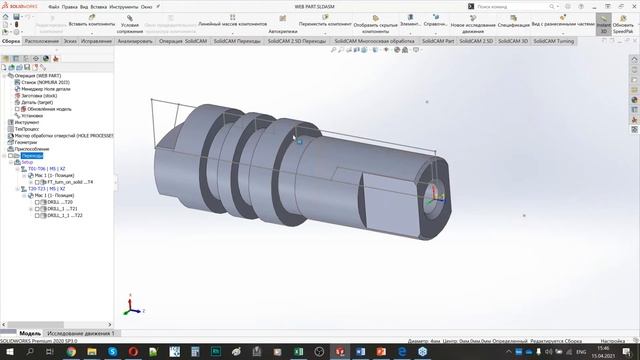Toggle checkbox for DRILL_1 ...T21 operation
The image size is (640, 360).
pyautogui.click(x=37, y=209)
